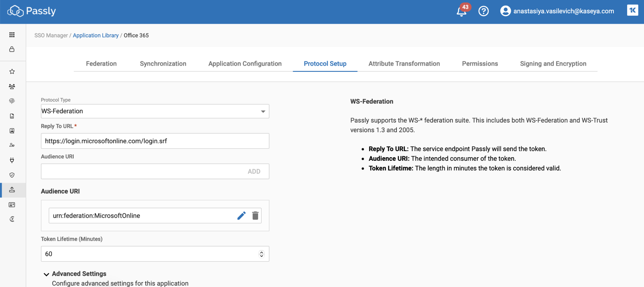Image resolution: width=644 pixels, height=287 pixels.
Task: Open the user key icon in sidebar
Action: click(12, 145)
